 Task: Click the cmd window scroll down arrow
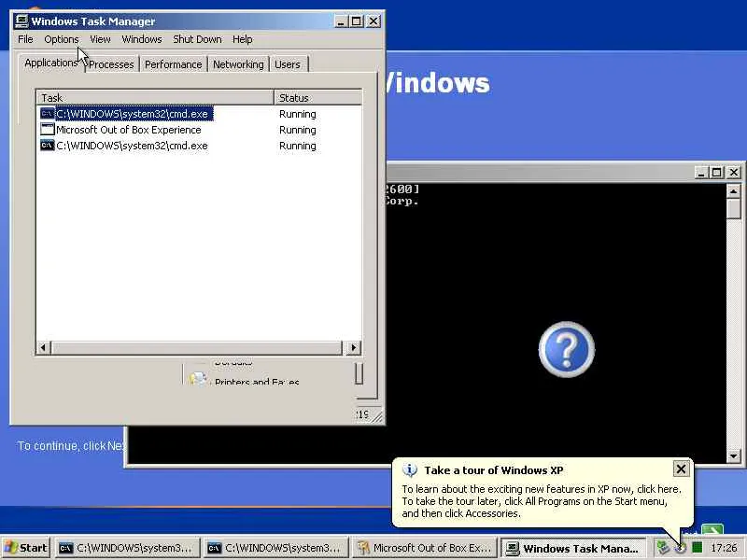coord(733,456)
